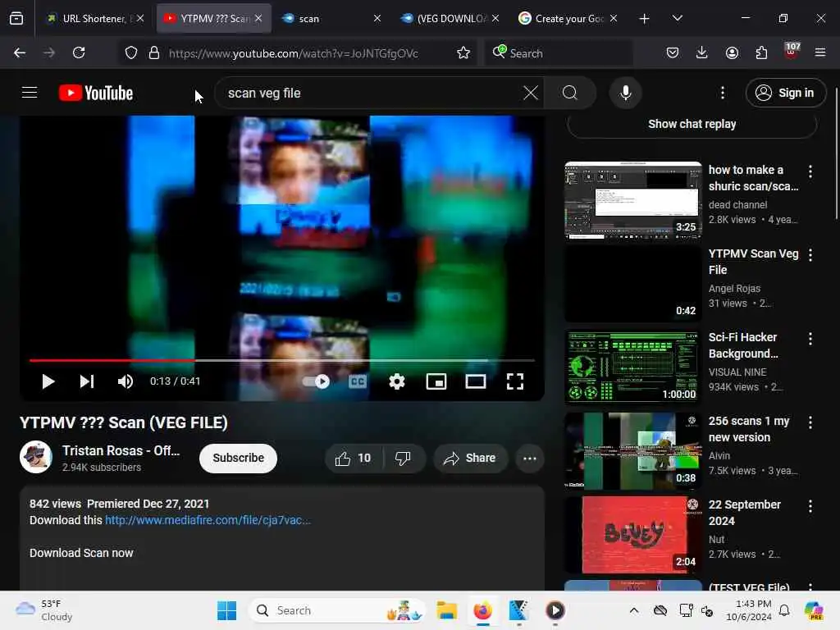Open Firefox downloads panel
Image resolution: width=840 pixels, height=630 pixels.
pyautogui.click(x=702, y=52)
